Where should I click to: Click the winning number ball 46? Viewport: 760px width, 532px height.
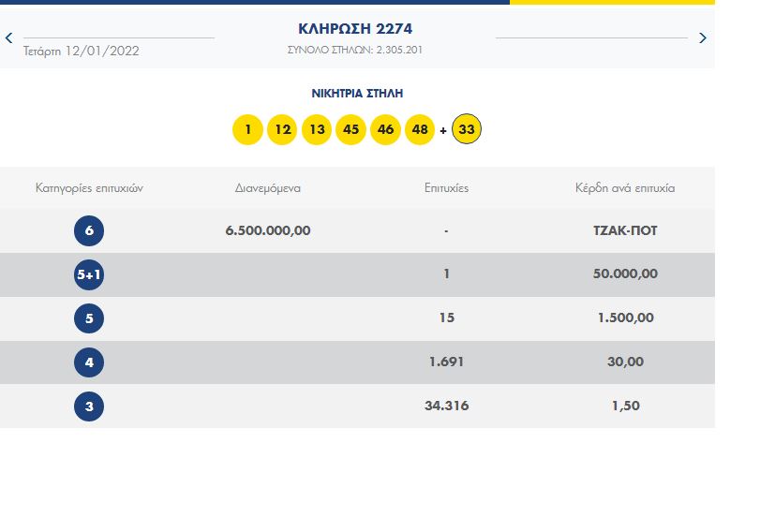pyautogui.click(x=385, y=129)
